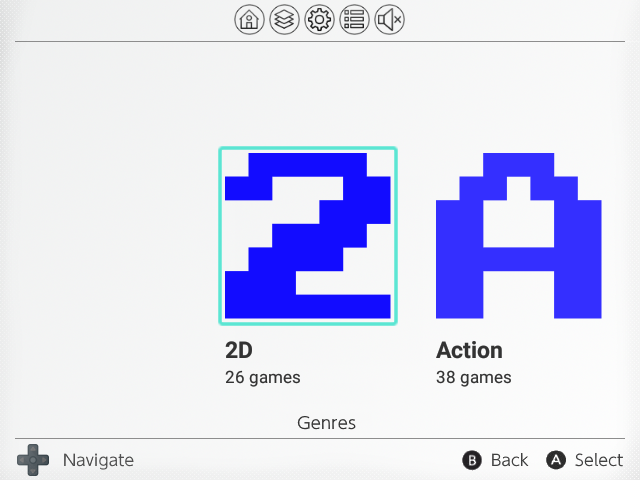Viewport: 640px width, 480px height.
Task: Click the Navigate hint text
Action: point(98,460)
